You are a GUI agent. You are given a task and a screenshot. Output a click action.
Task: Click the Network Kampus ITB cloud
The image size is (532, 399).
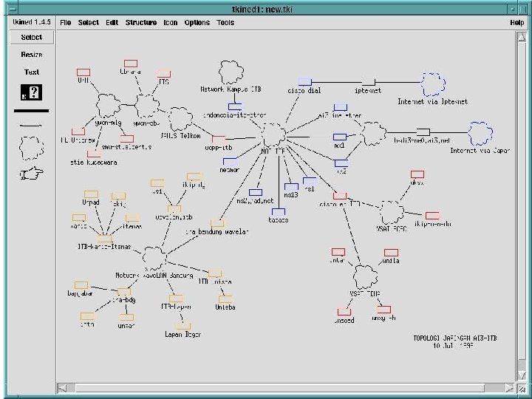click(x=231, y=72)
